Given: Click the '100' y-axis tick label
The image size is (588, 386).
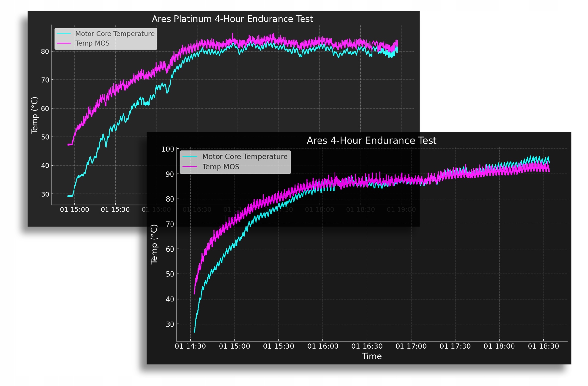Looking at the screenshot, I should coord(168,149).
